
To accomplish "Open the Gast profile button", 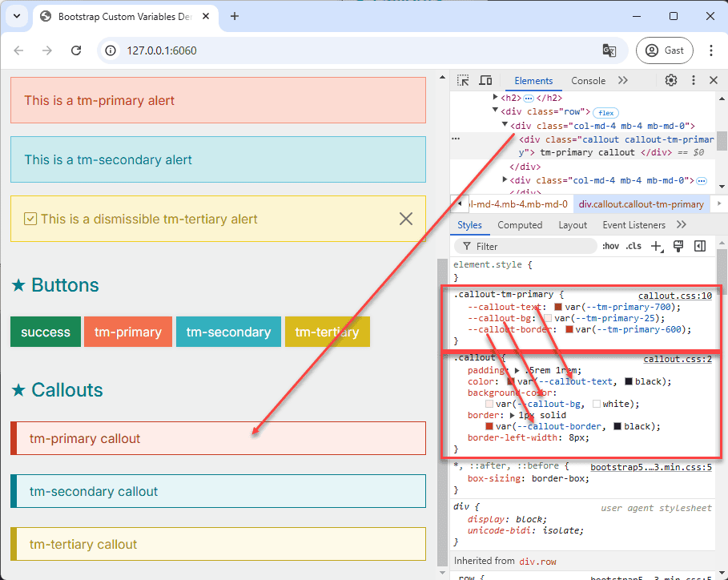I will click(665, 50).
